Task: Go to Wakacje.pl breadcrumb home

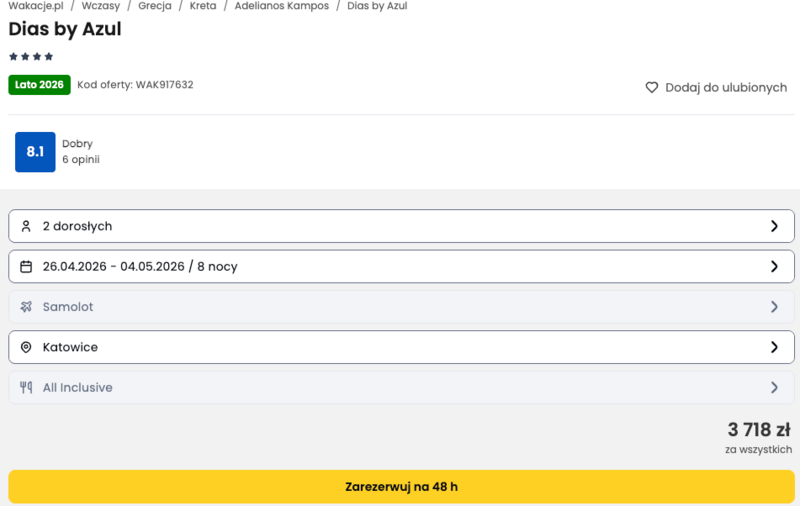Action: (x=35, y=6)
